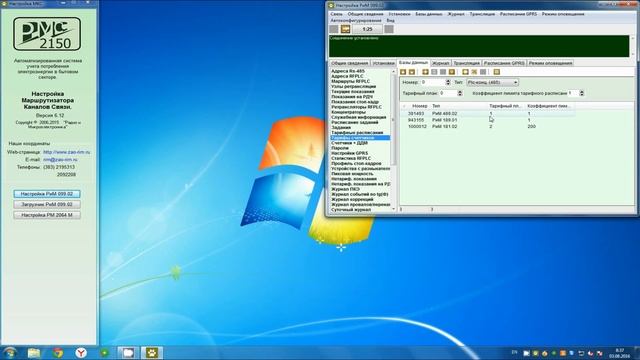Image resolution: width=640 pixels, height=360 pixels.
Task: Open the Автоконфигурирование menu
Action: 356,20
